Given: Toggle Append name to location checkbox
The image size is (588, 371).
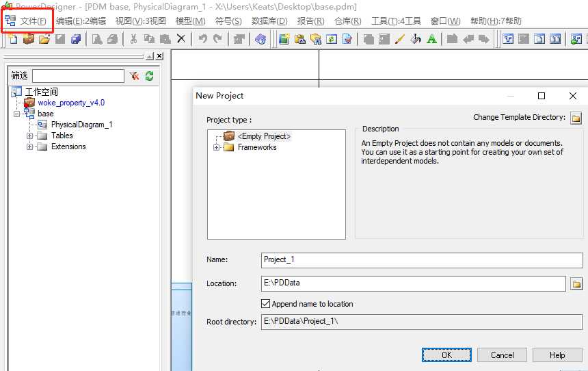Looking at the screenshot, I should pos(265,303).
